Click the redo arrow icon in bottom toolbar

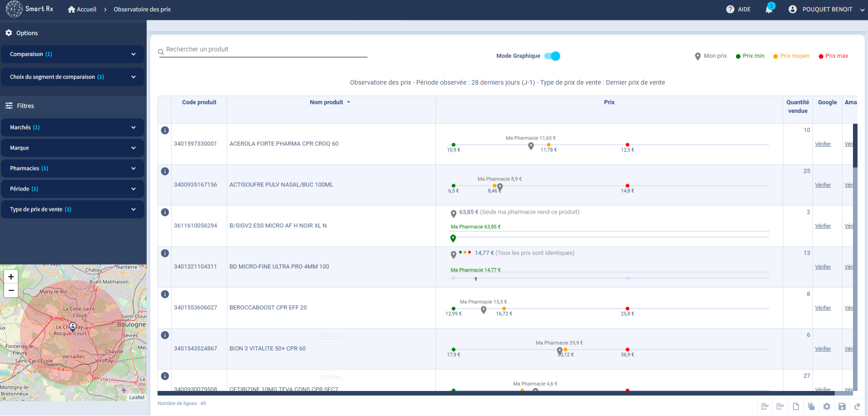[x=857, y=406]
